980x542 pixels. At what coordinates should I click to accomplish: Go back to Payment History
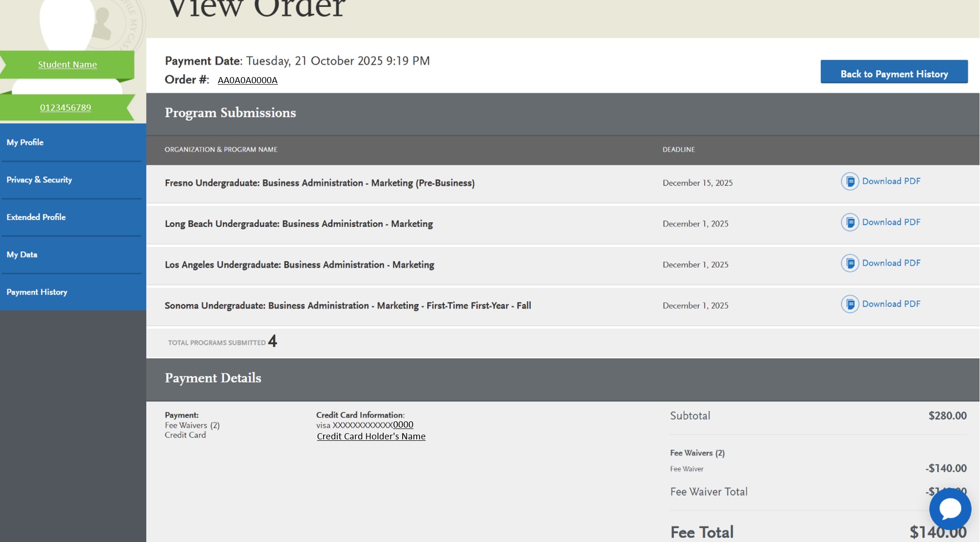point(894,72)
